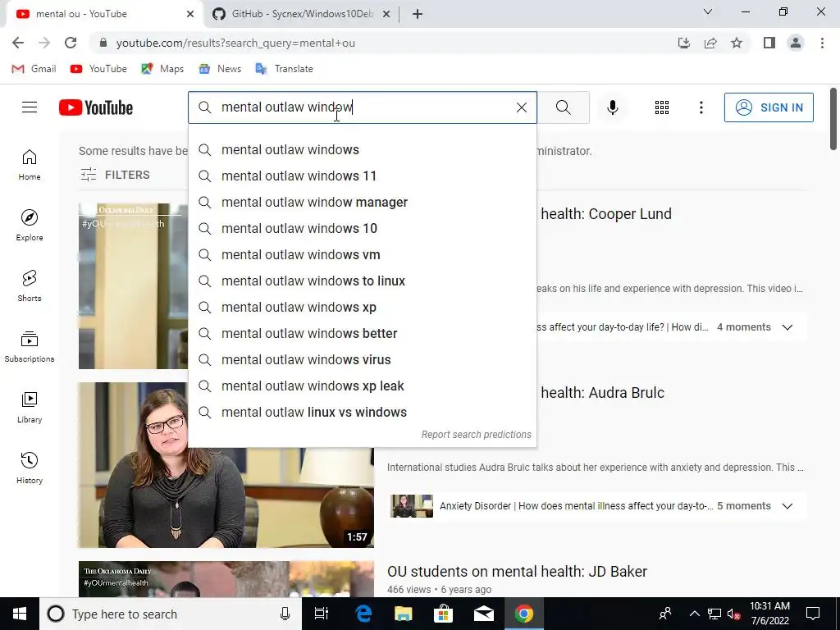Image resolution: width=840 pixels, height=630 pixels.
Task: Go to the YouTube logo home link
Action: (x=96, y=107)
